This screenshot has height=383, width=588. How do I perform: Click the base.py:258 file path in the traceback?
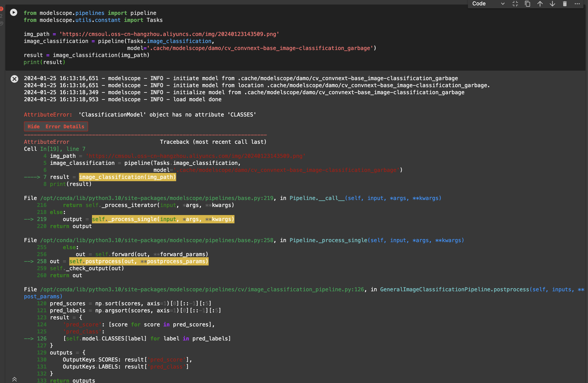[157, 240]
